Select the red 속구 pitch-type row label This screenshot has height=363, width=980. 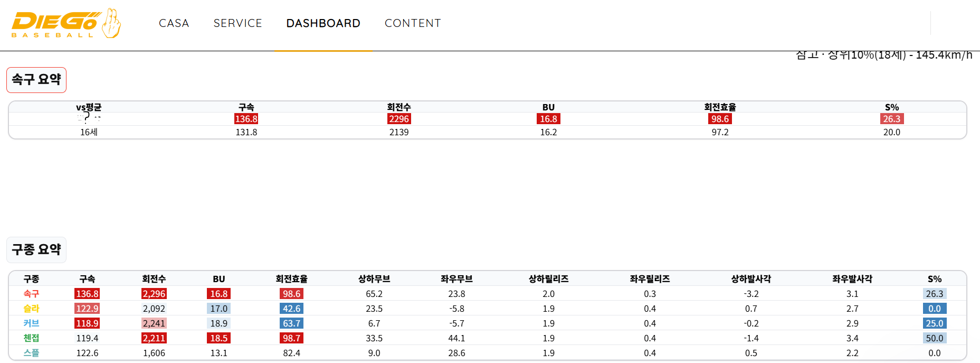click(31, 294)
